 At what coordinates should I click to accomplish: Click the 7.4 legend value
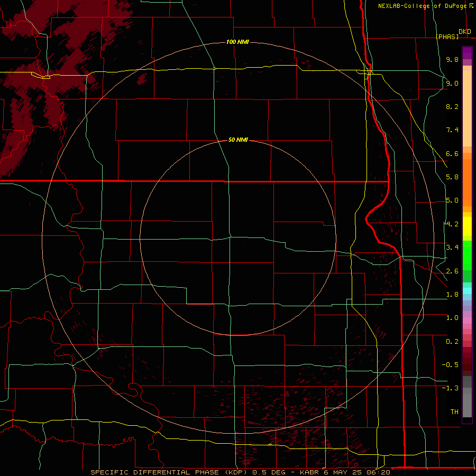pyautogui.click(x=452, y=130)
